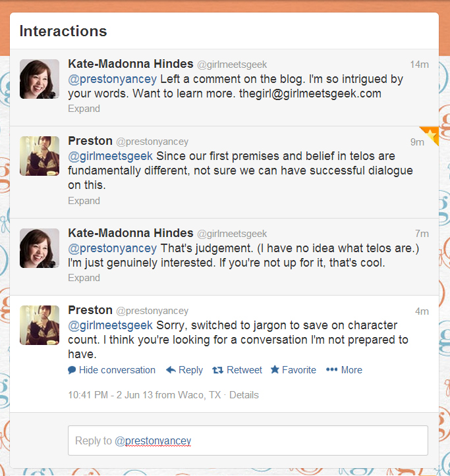Click the @prestonyancey handle beside the 9m tweet name
The width and height of the screenshot is (450, 476).
click(x=152, y=142)
